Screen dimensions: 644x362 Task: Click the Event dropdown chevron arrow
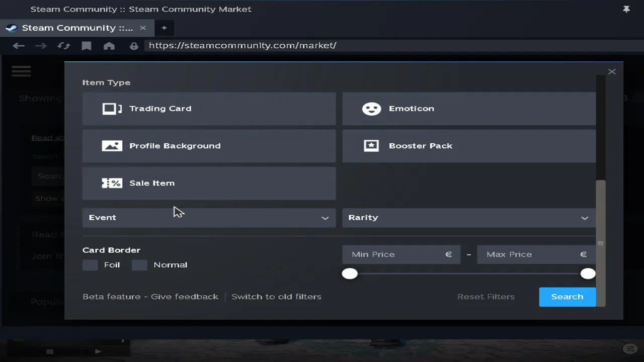point(325,218)
